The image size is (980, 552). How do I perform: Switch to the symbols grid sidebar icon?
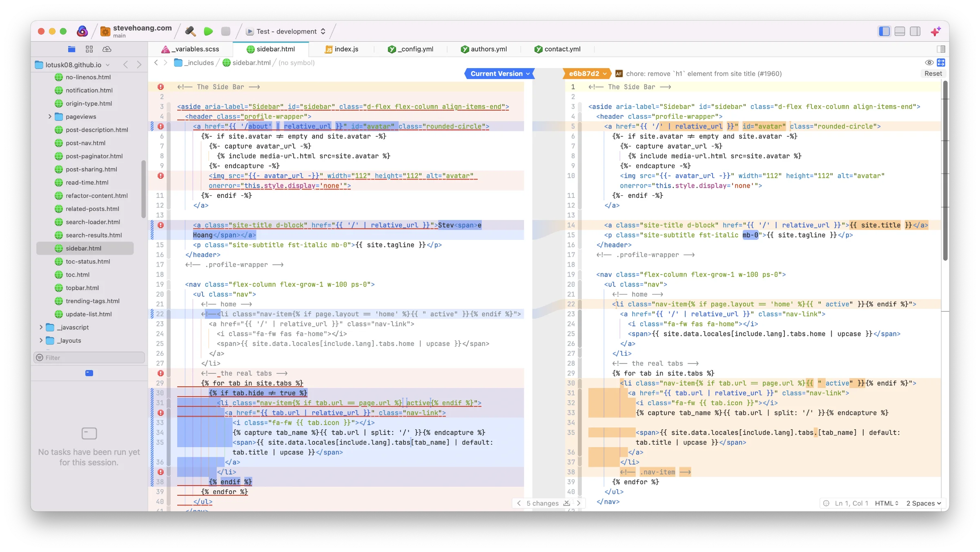89,49
